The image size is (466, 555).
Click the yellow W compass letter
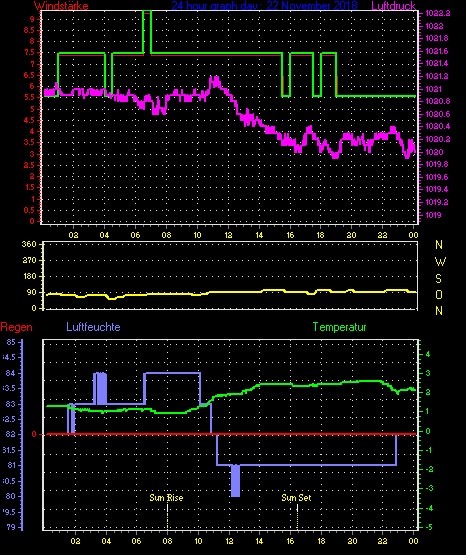point(440,262)
